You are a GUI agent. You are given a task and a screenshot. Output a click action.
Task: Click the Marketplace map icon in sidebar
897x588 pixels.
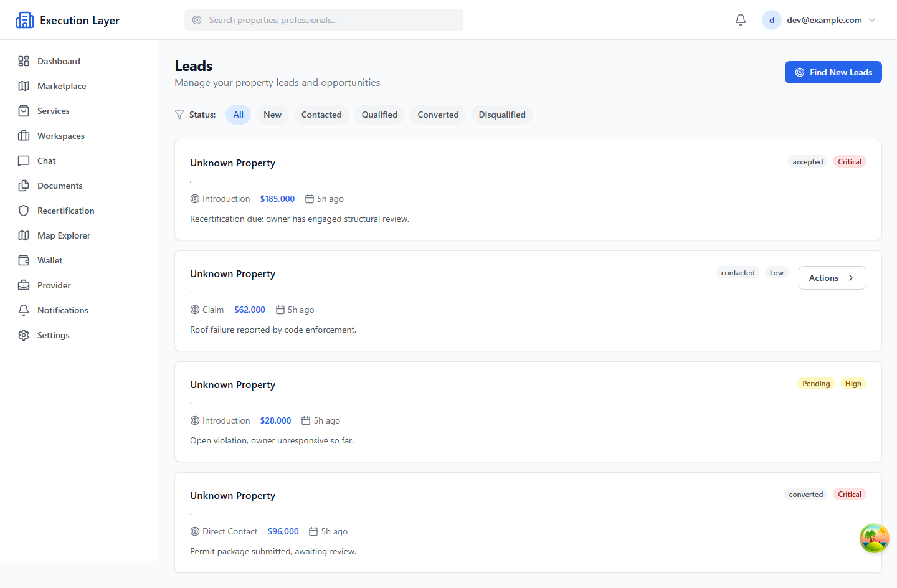click(24, 86)
